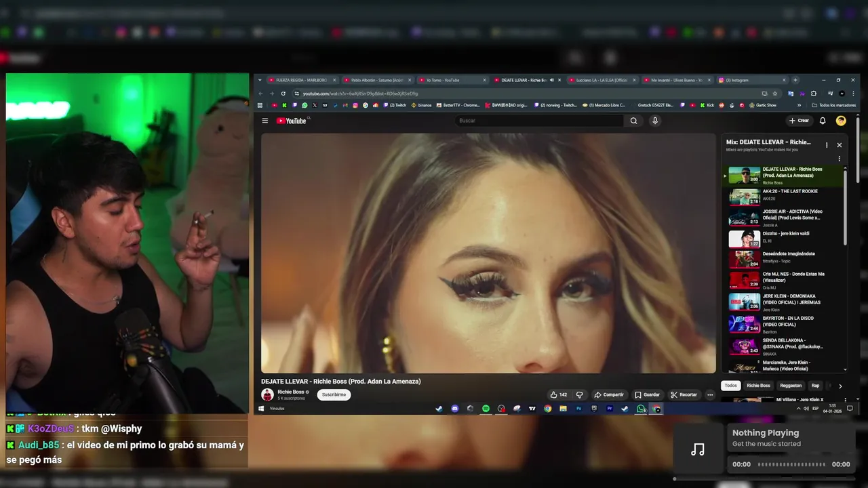Open the binance bookmark
This screenshot has width=868, height=488.
pyautogui.click(x=420, y=105)
